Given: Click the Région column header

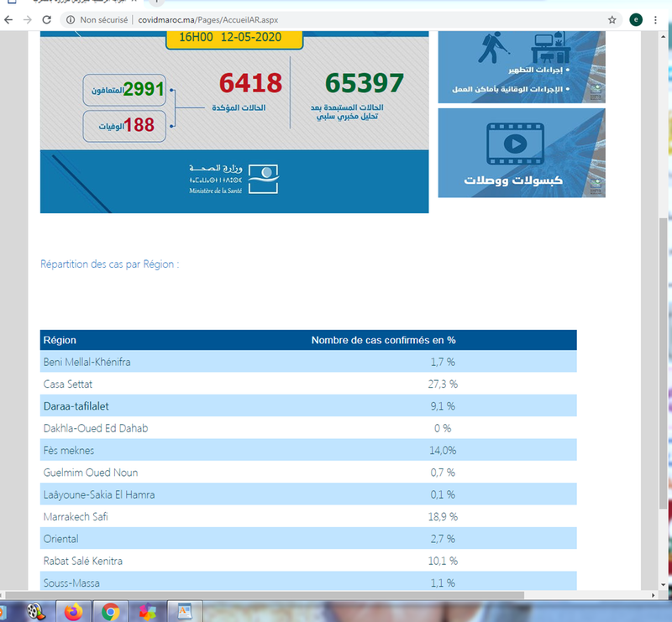Looking at the screenshot, I should (x=60, y=340).
